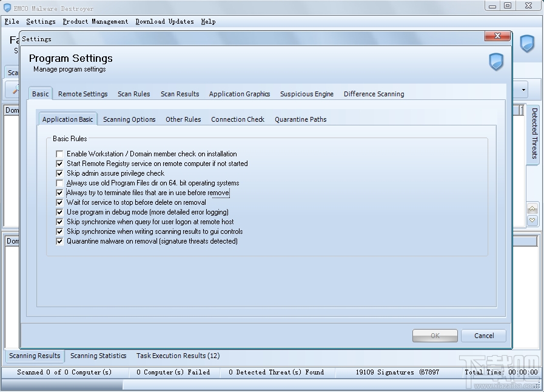
Task: Expand the Detected Threats side panel
Action: point(533,135)
